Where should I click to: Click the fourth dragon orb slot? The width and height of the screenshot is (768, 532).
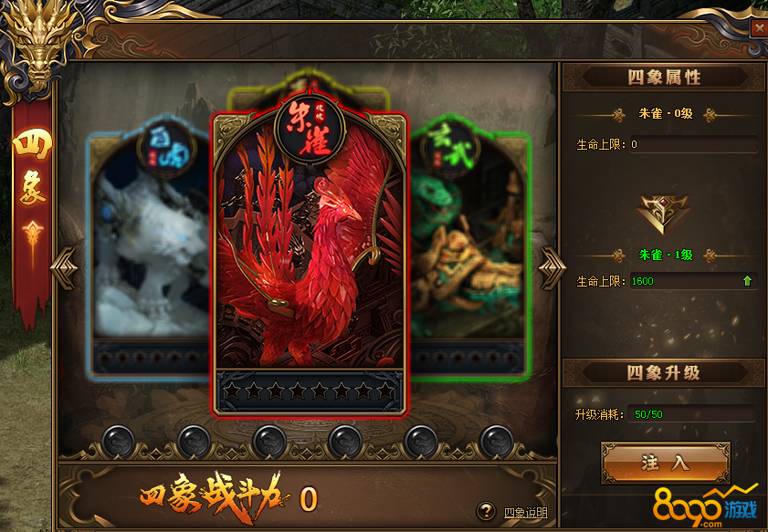(345, 442)
